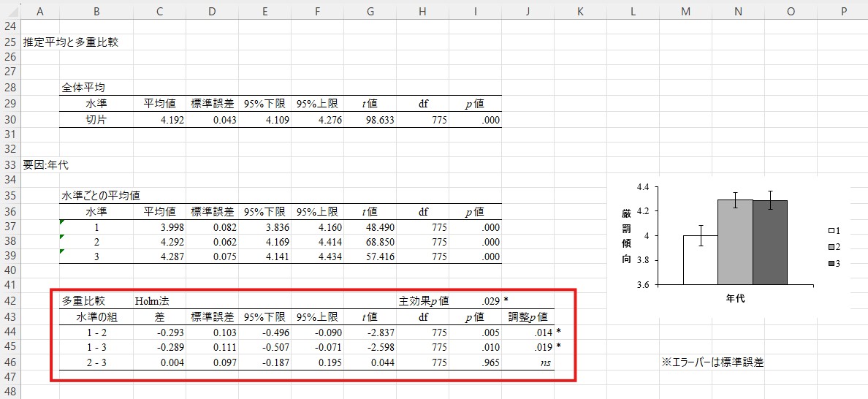This screenshot has height=399, width=868.
Task: Click the 全体平均 table title cell
Action: click(x=82, y=88)
